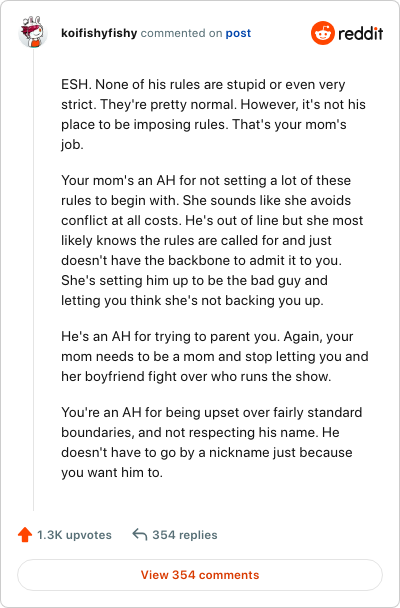Screen dimensions: 400x608
Task: Follow the blue "post" link
Action: pos(238,33)
